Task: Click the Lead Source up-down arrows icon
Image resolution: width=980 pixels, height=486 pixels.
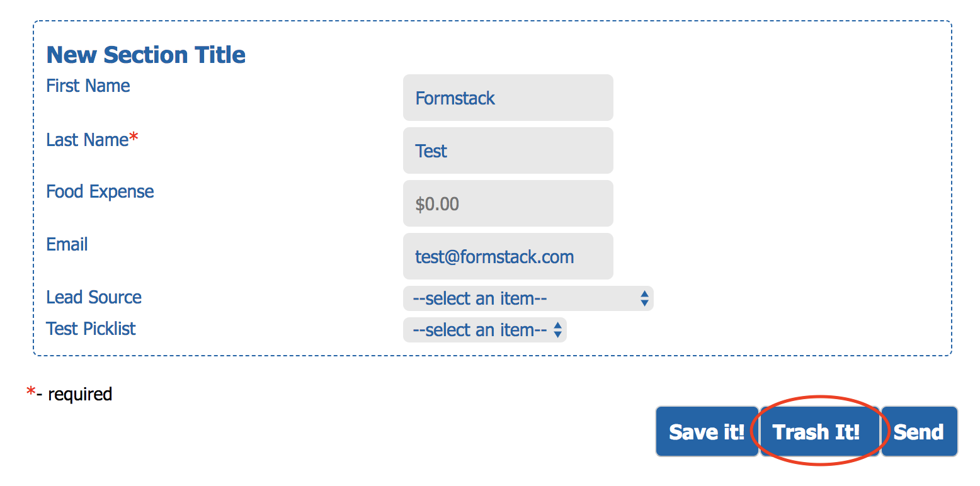Action: point(644,298)
